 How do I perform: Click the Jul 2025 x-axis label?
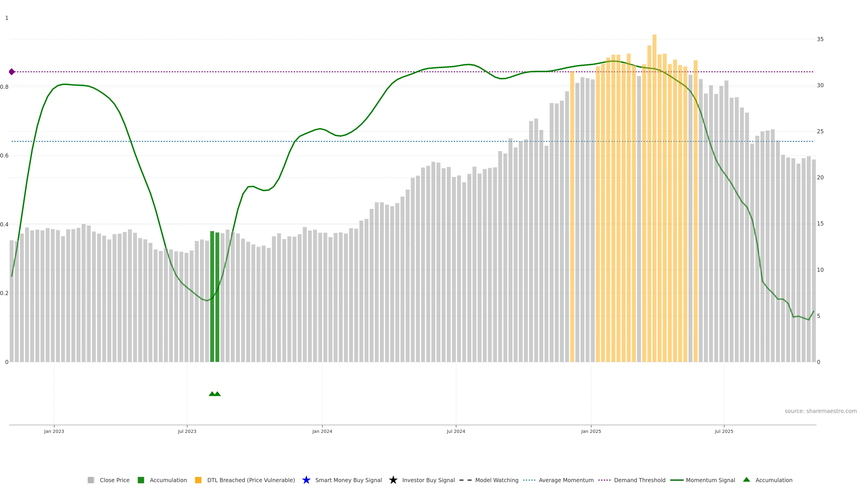(x=724, y=431)
